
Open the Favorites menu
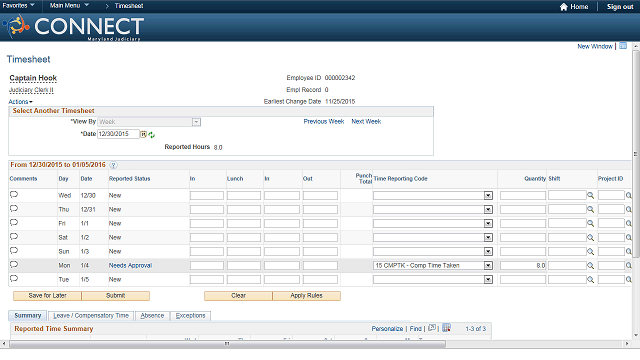(18, 6)
